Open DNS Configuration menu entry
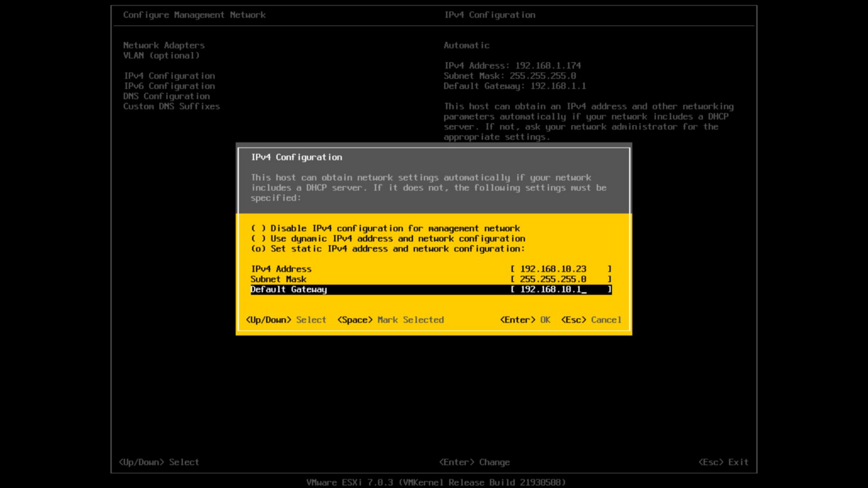Image resolution: width=868 pixels, height=488 pixels. point(166,96)
